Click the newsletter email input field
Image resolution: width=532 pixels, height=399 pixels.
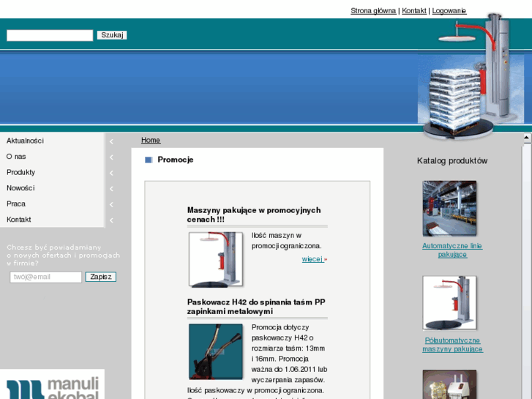[46, 277]
